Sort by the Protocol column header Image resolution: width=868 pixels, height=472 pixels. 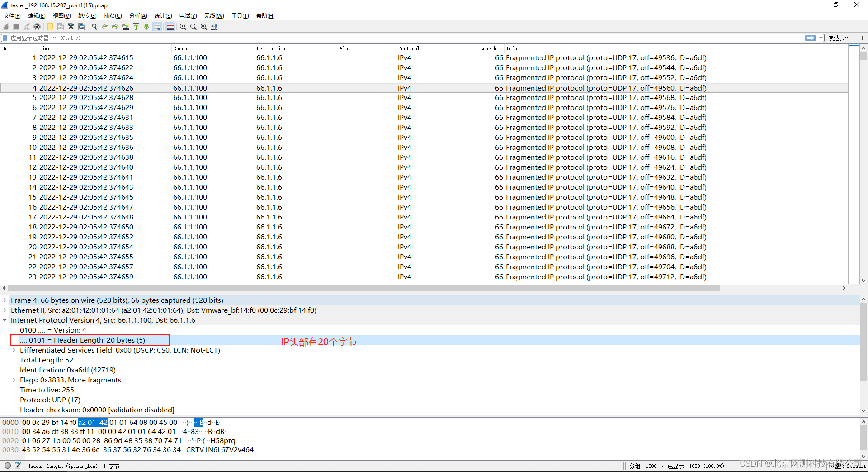pos(437,48)
